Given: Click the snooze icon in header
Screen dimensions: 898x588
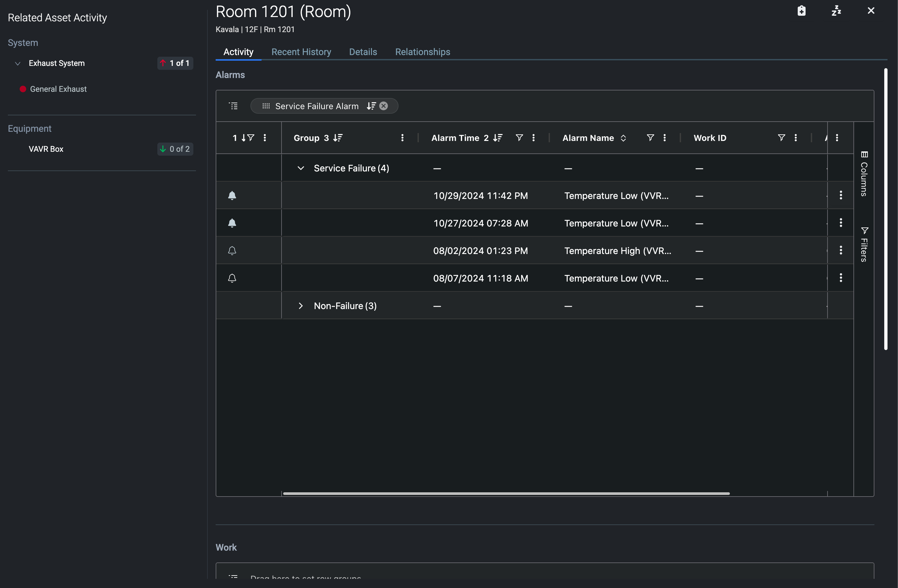Looking at the screenshot, I should point(836,10).
